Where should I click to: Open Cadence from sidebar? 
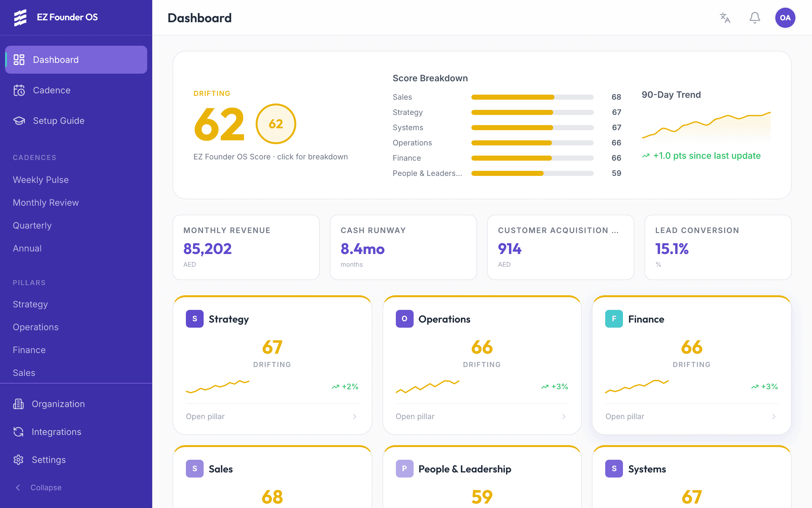pyautogui.click(x=76, y=90)
